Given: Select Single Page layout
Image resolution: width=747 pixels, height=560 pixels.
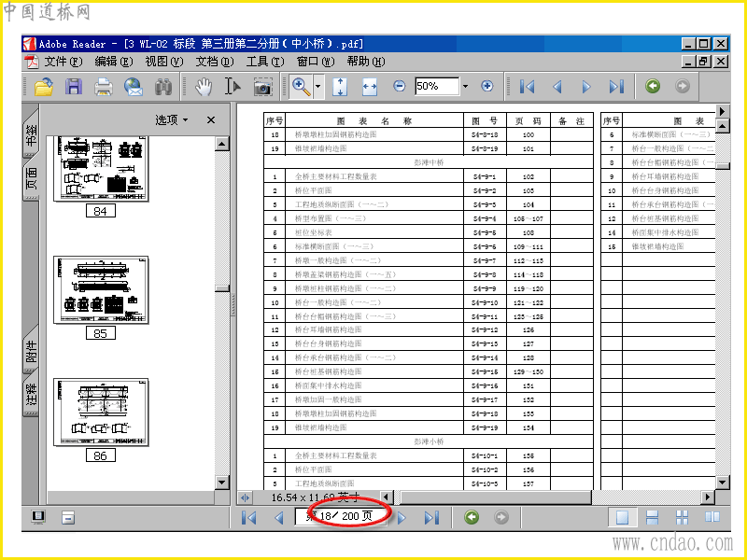Looking at the screenshot, I should [622, 517].
